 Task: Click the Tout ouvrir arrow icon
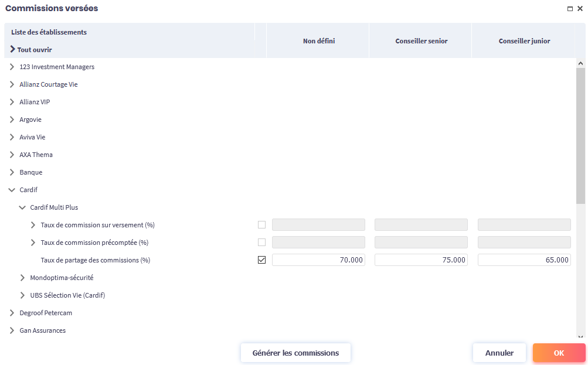13,50
